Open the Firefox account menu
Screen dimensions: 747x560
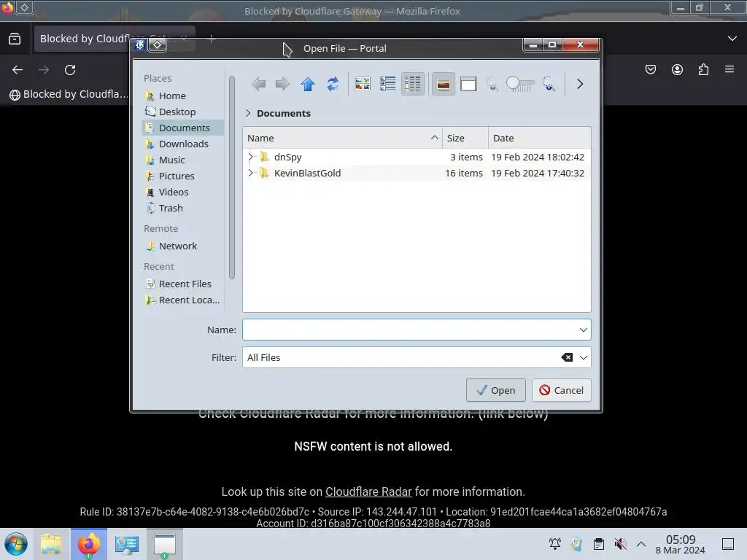677,69
